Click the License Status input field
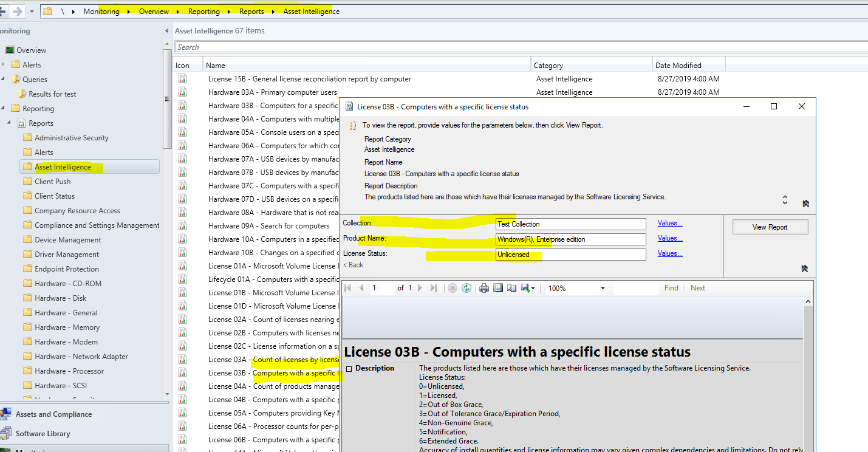The image size is (868, 452). (x=570, y=255)
